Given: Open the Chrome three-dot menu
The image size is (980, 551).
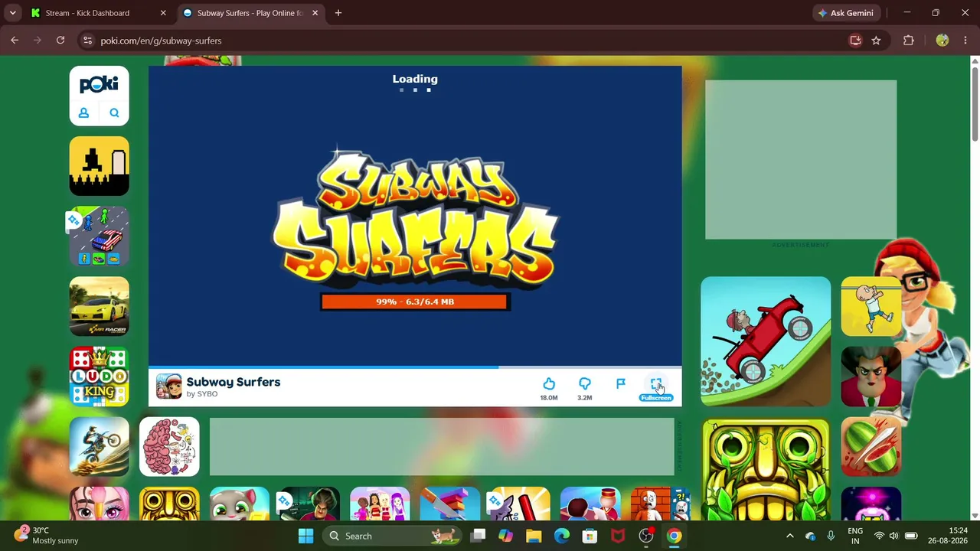Looking at the screenshot, I should pyautogui.click(x=965, y=41).
